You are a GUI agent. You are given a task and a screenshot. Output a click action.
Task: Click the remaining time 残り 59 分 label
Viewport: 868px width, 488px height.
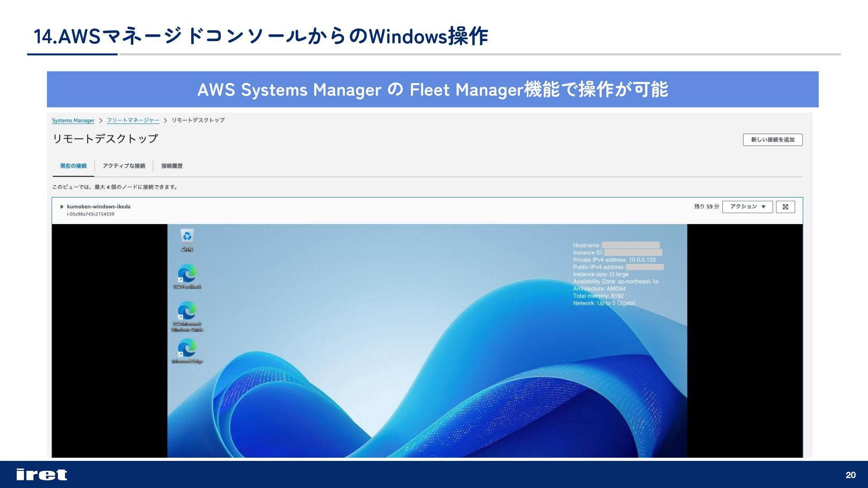click(x=706, y=207)
